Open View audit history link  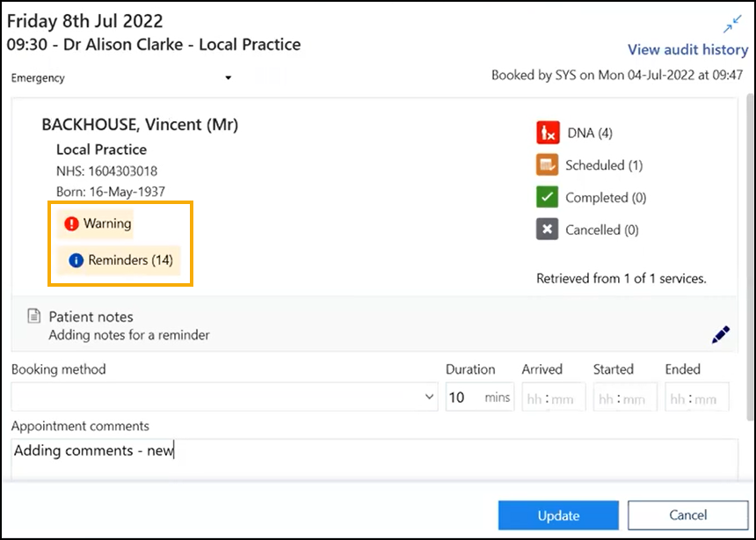coord(687,50)
